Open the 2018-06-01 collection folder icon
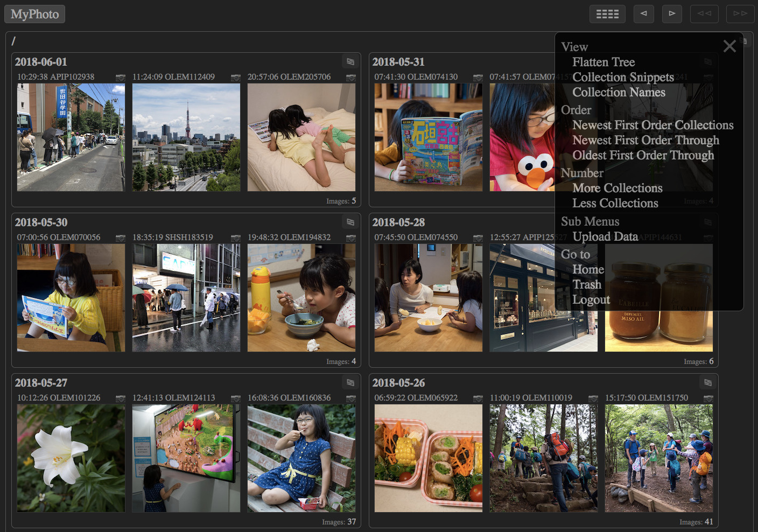 click(x=350, y=62)
